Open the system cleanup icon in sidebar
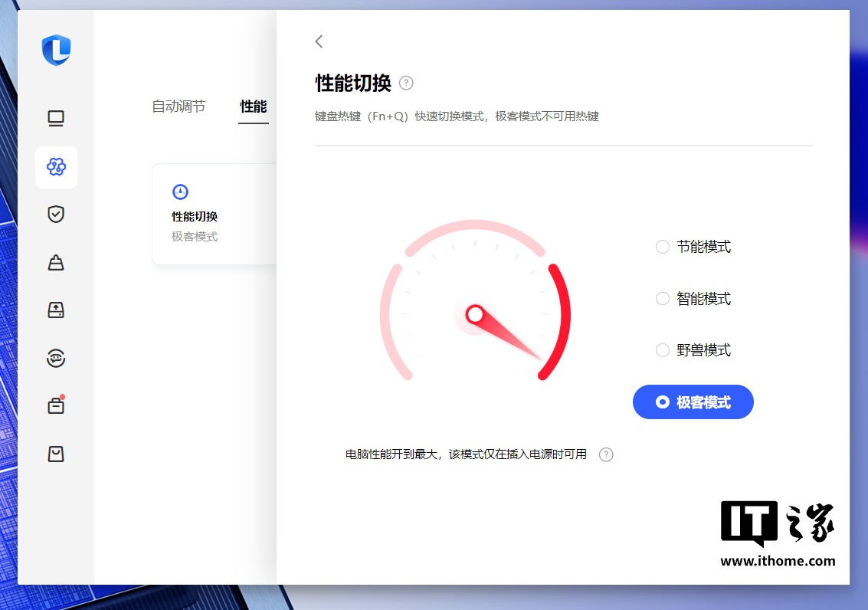 coord(55,262)
